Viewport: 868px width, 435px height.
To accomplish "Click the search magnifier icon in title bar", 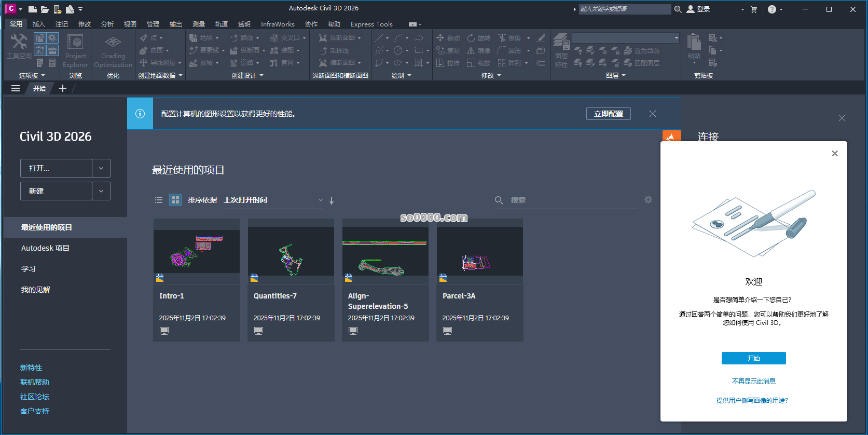I will point(678,9).
